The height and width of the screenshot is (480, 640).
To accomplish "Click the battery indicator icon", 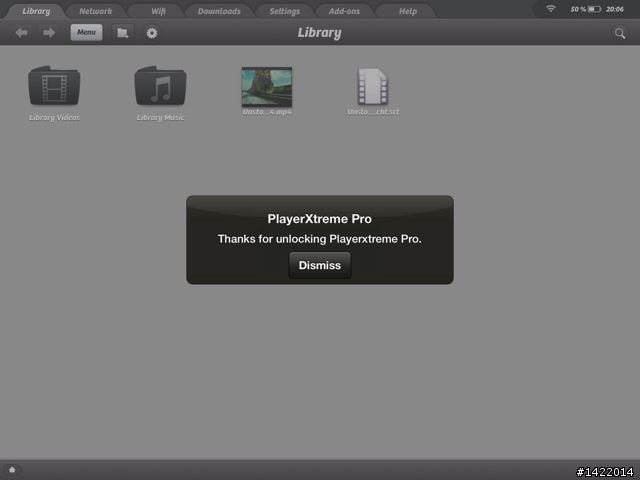I will tap(594, 9).
